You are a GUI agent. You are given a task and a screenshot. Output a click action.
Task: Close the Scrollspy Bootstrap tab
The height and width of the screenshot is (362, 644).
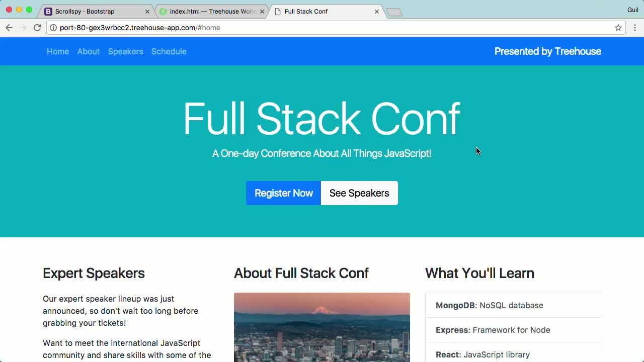(x=147, y=11)
